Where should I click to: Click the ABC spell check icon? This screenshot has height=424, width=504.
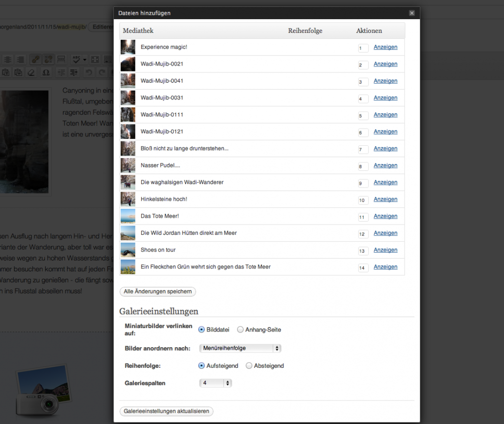click(x=76, y=60)
